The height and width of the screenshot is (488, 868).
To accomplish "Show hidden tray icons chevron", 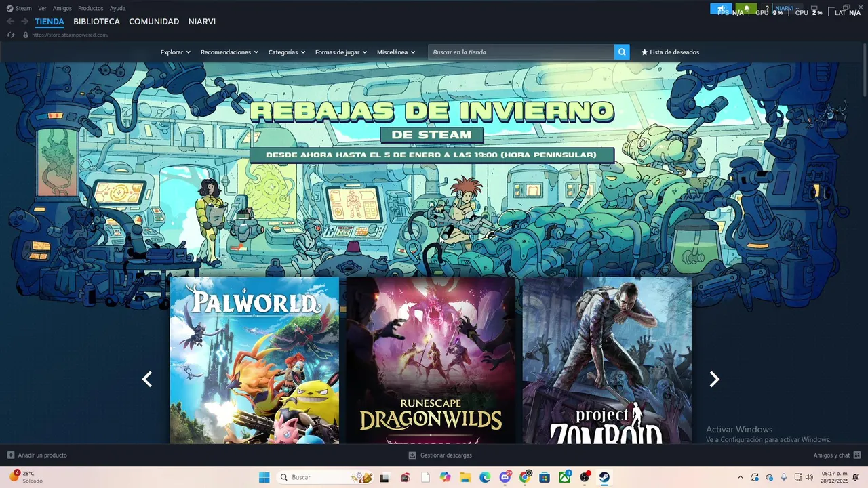I will [740, 477].
